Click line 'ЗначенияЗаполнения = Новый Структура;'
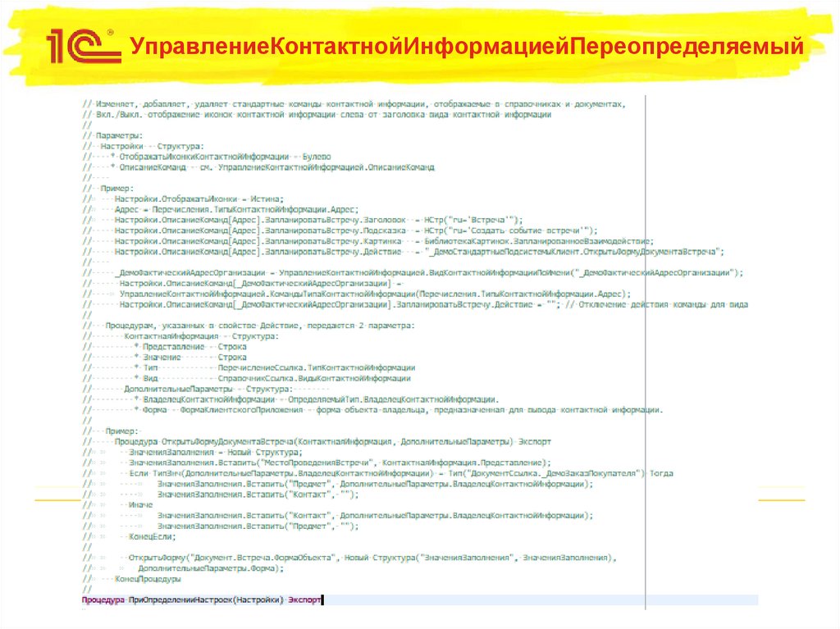Image resolution: width=840 pixels, height=629 pixels. (192, 452)
